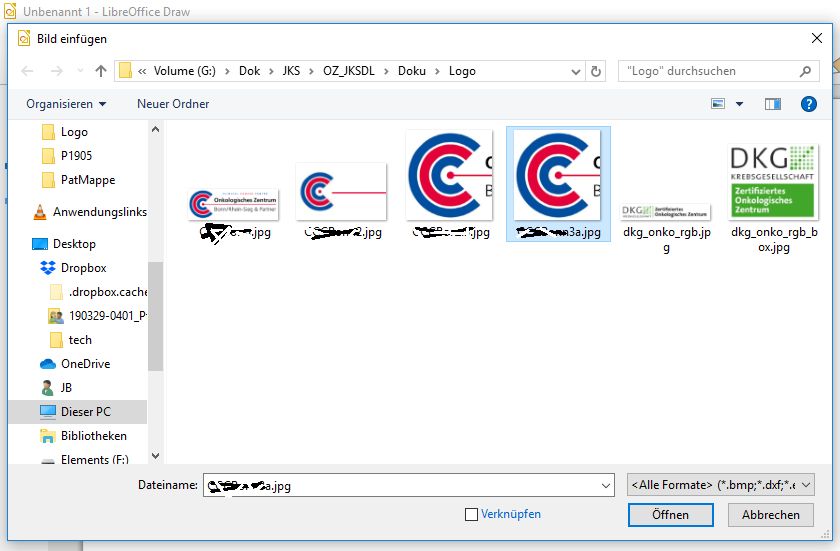Select the .dropbox.cache folder
This screenshot has width=840, height=551.
(98, 292)
